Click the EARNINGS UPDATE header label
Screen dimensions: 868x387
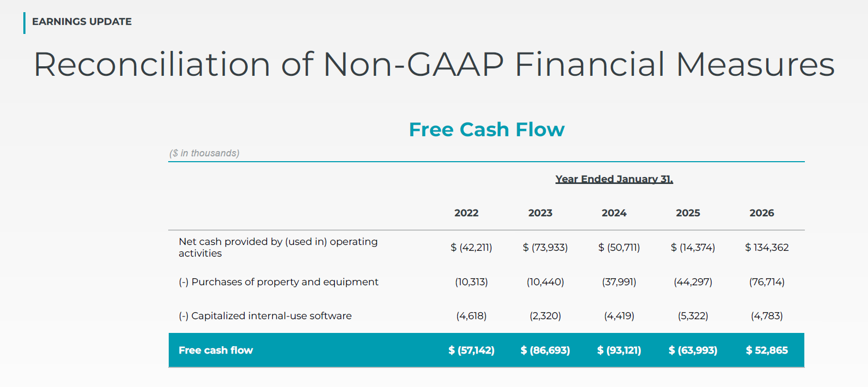82,22
